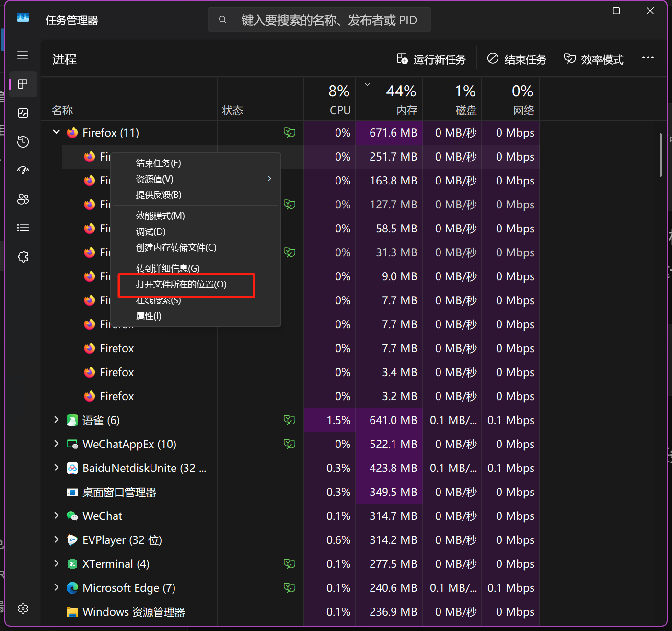The width and height of the screenshot is (672, 631).
Task: Open the Performance sidebar icon
Action: click(x=23, y=113)
